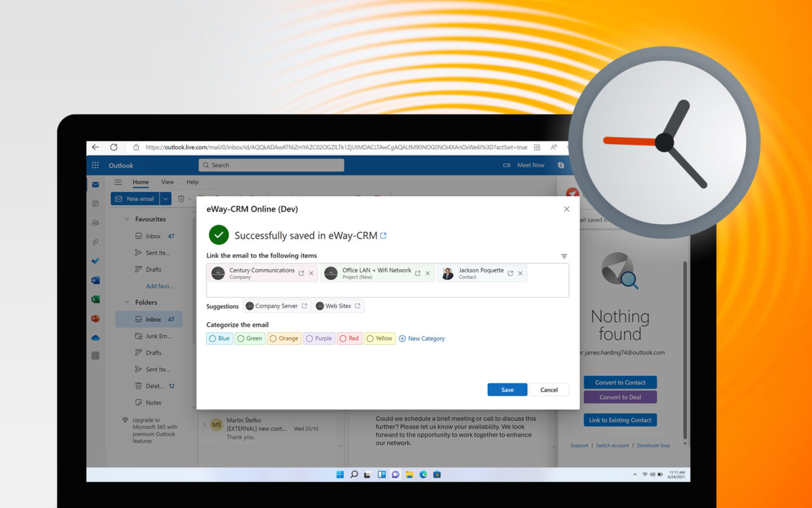Open the saved email in eWay-CRM via link icon

click(383, 236)
